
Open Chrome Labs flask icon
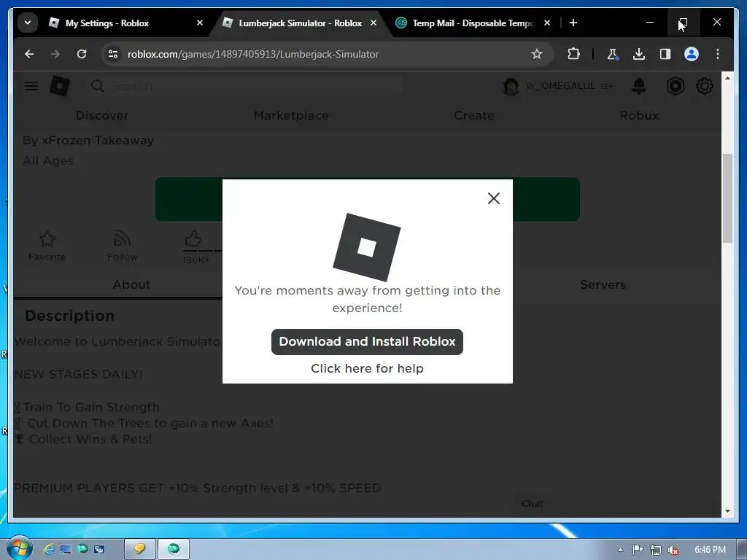point(613,54)
